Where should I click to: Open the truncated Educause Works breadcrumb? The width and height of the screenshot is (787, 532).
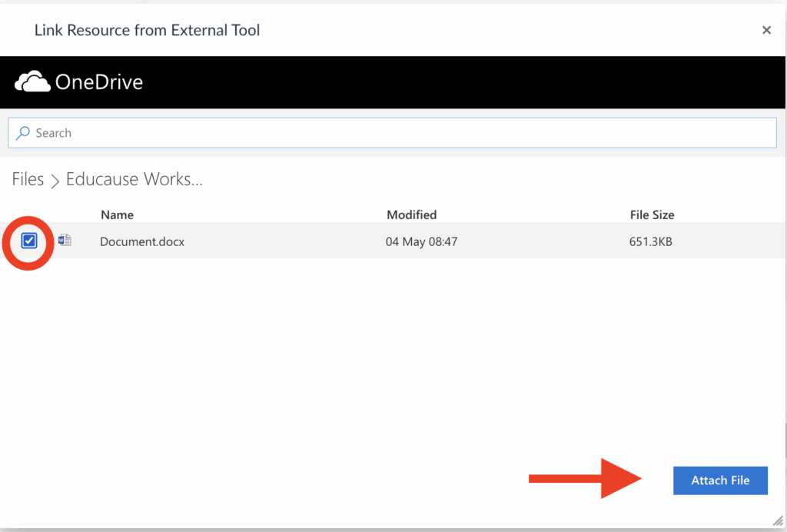pyautogui.click(x=134, y=179)
